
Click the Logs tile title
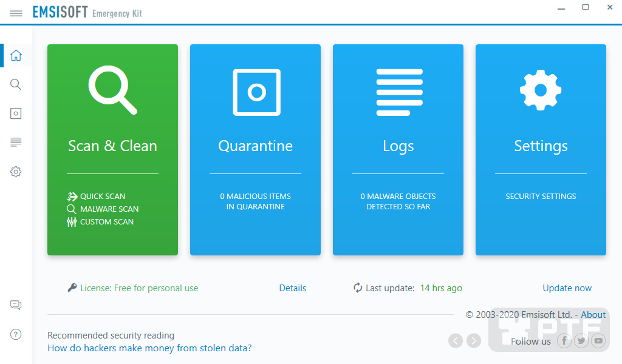(x=398, y=146)
